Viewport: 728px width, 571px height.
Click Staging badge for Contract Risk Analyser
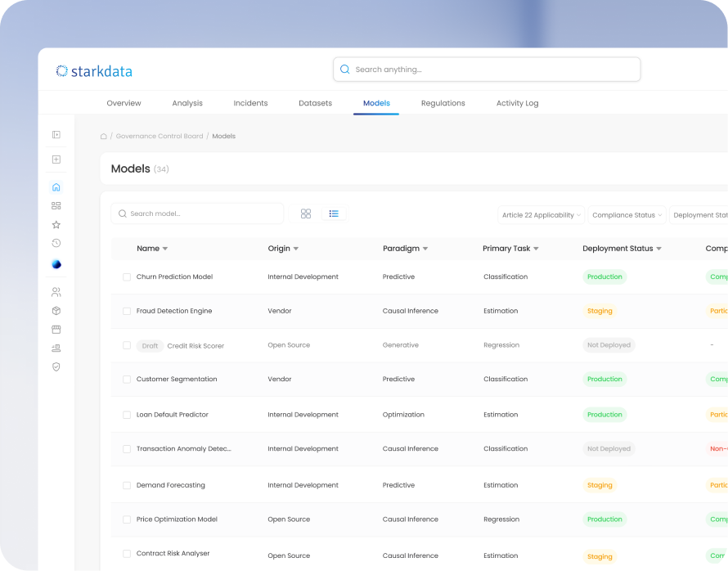(x=600, y=556)
